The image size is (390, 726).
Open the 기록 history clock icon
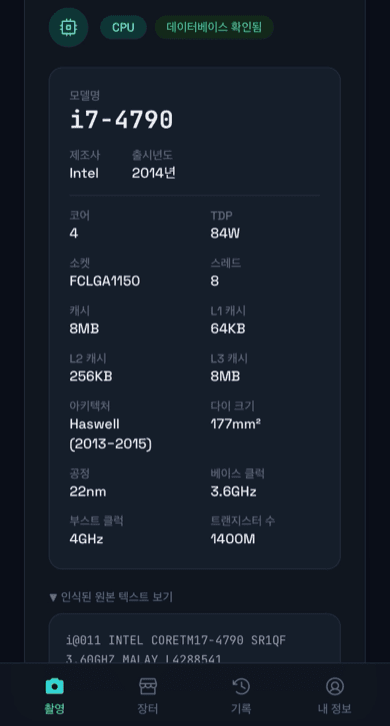point(241,686)
